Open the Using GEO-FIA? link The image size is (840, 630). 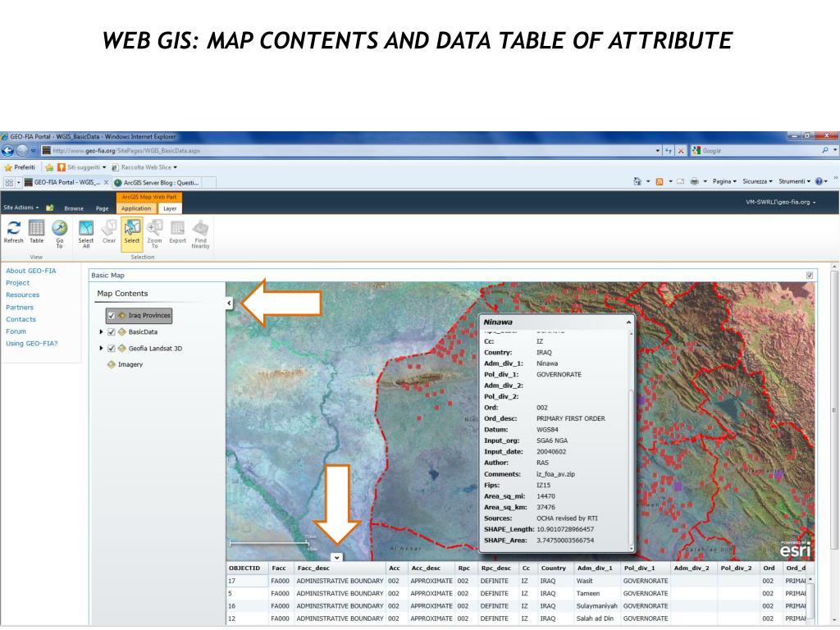tap(32, 344)
